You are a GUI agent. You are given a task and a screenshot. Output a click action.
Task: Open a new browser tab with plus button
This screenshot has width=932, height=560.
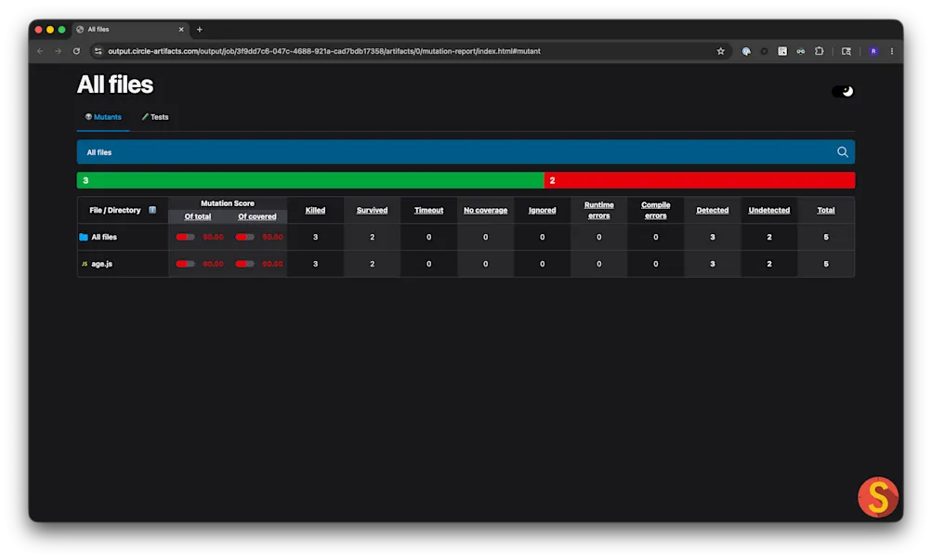pos(200,29)
